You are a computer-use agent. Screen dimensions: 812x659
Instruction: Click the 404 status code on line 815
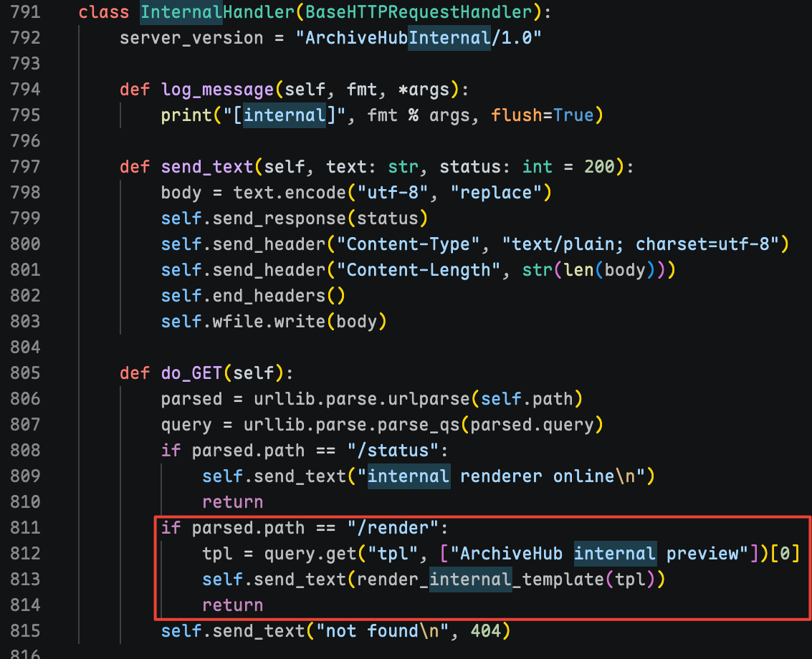(x=486, y=630)
